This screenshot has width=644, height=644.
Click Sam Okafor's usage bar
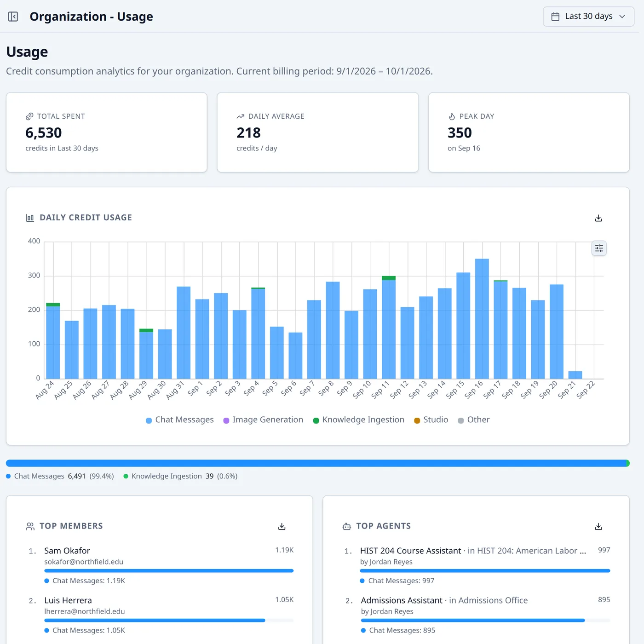[x=169, y=571]
